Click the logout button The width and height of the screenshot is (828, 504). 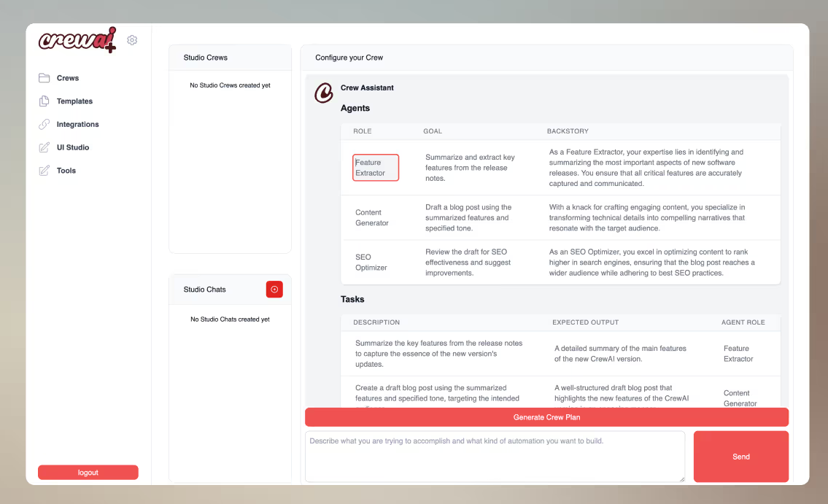88,473
